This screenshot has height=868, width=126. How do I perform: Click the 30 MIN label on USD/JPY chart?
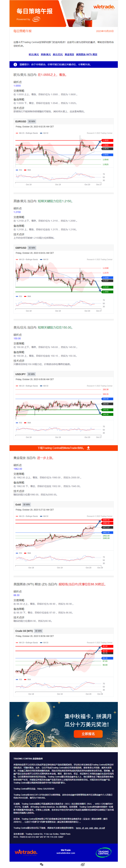click(31, 374)
